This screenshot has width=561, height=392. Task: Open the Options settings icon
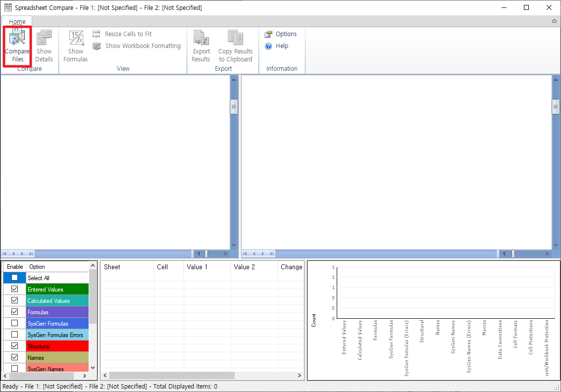[268, 34]
